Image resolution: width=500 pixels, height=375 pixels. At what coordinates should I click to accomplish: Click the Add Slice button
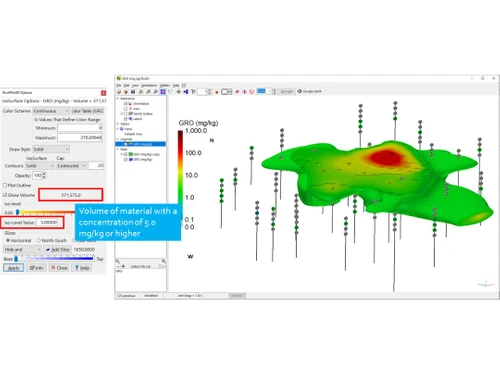point(58,249)
